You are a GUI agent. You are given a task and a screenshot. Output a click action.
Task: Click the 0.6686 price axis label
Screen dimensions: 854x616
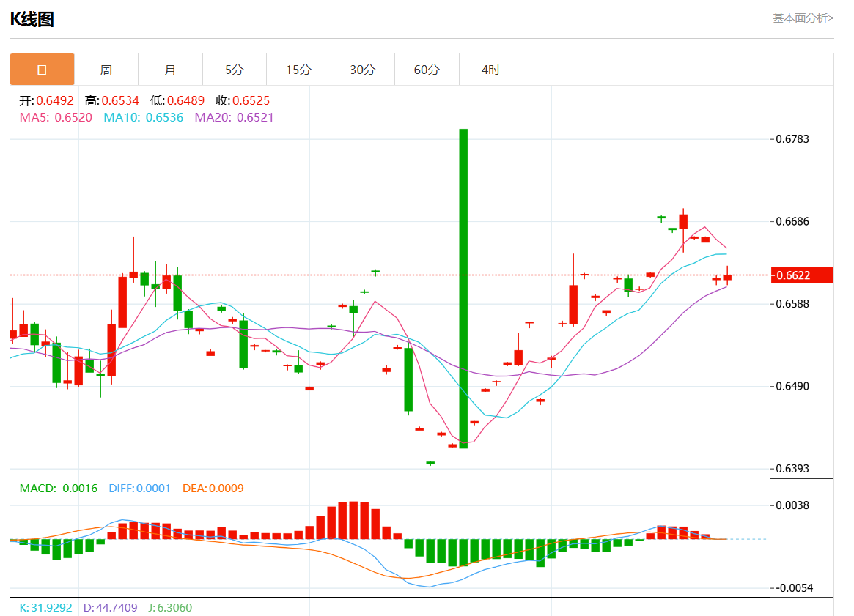[792, 221]
